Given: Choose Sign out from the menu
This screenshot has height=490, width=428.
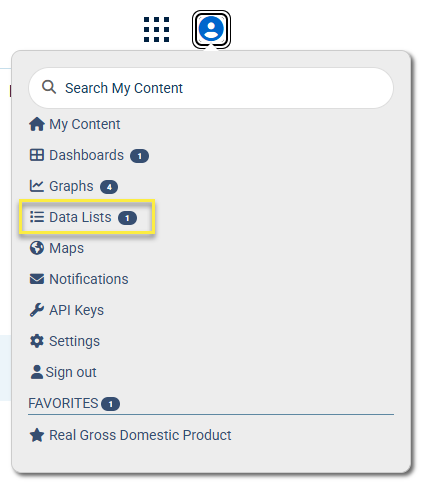Looking at the screenshot, I should [63, 372].
